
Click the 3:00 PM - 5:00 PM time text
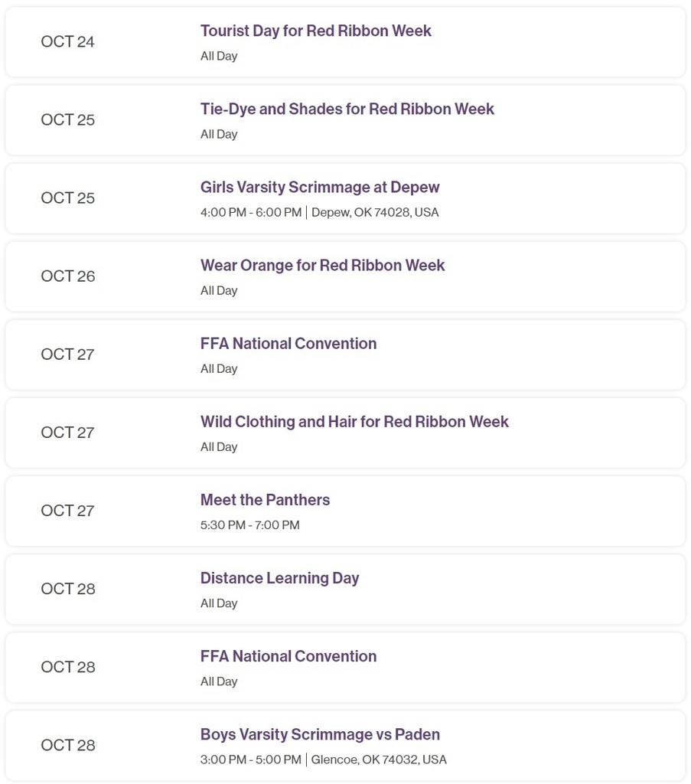click(x=251, y=759)
